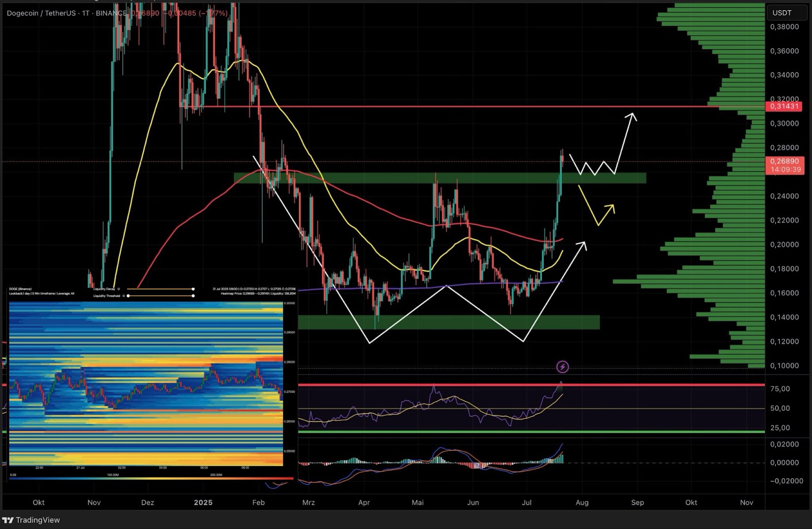Click the 0,16000 price axis label
The image size is (812, 529).
(x=785, y=293)
